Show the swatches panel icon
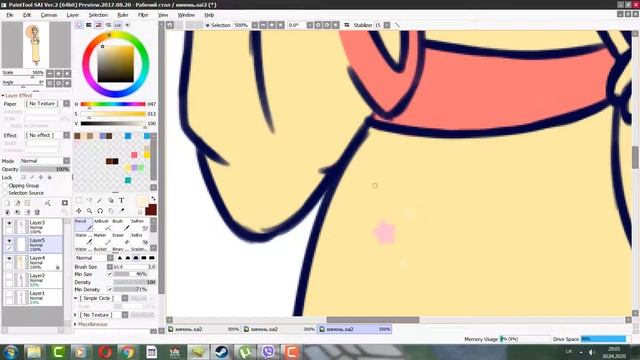Screen dimensions: 640x360 tap(118, 25)
